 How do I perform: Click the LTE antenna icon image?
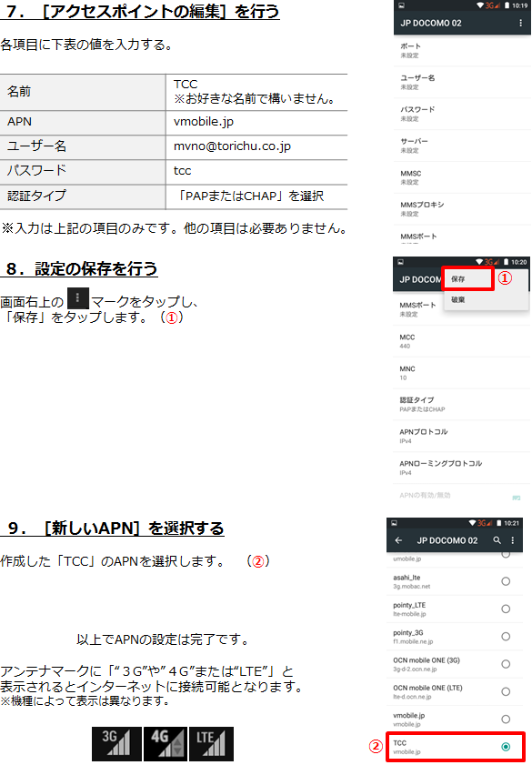tap(211, 744)
